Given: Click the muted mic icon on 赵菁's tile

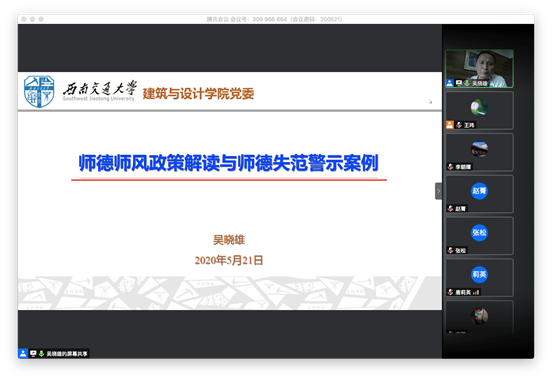Looking at the screenshot, I should (x=451, y=208).
